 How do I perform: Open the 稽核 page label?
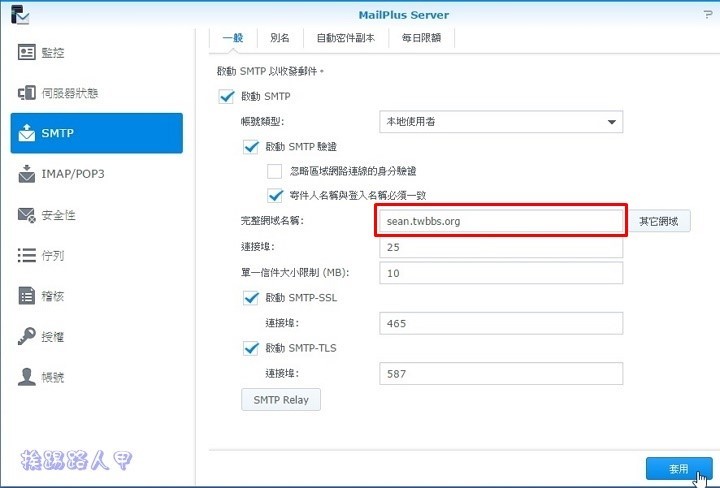click(x=53, y=296)
